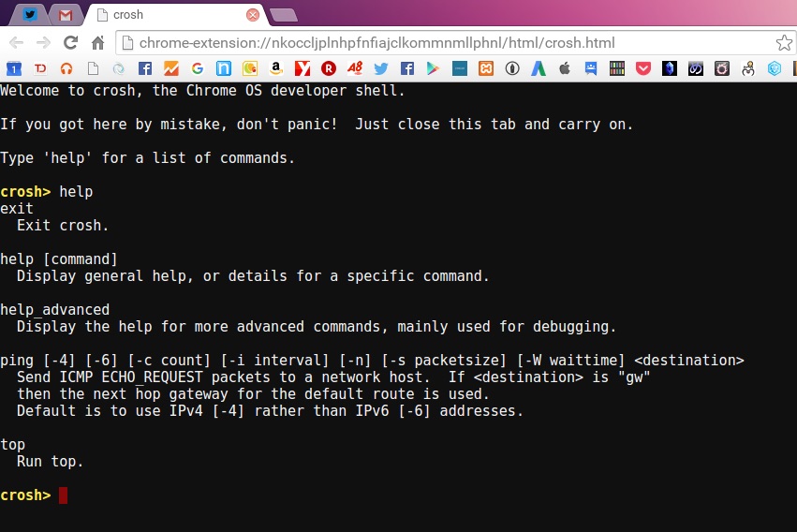Click 'Display general help' description line
The height and width of the screenshot is (532, 797).
[x=253, y=276]
